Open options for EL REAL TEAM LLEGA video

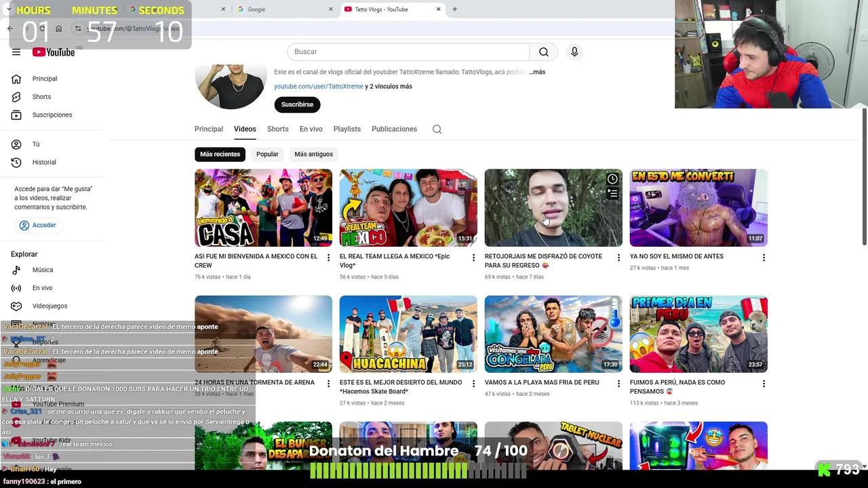point(473,258)
